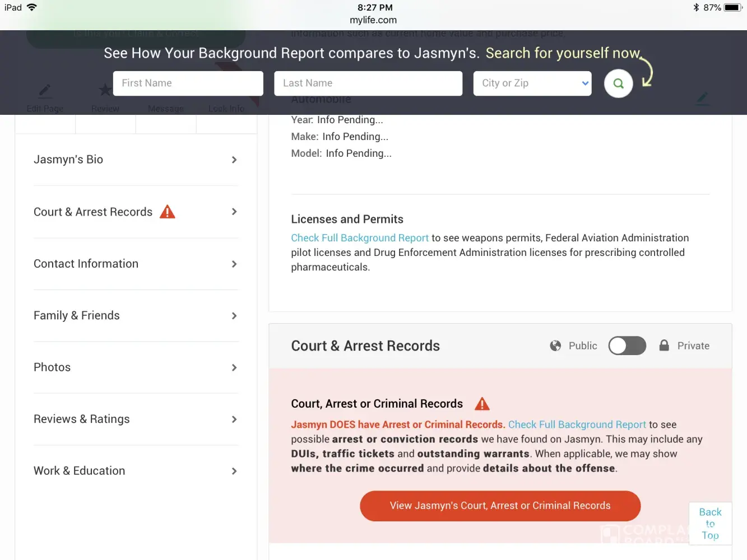Expand Jasmyn's Bio chevron arrow
Screen dimensions: 747x560
click(x=234, y=160)
